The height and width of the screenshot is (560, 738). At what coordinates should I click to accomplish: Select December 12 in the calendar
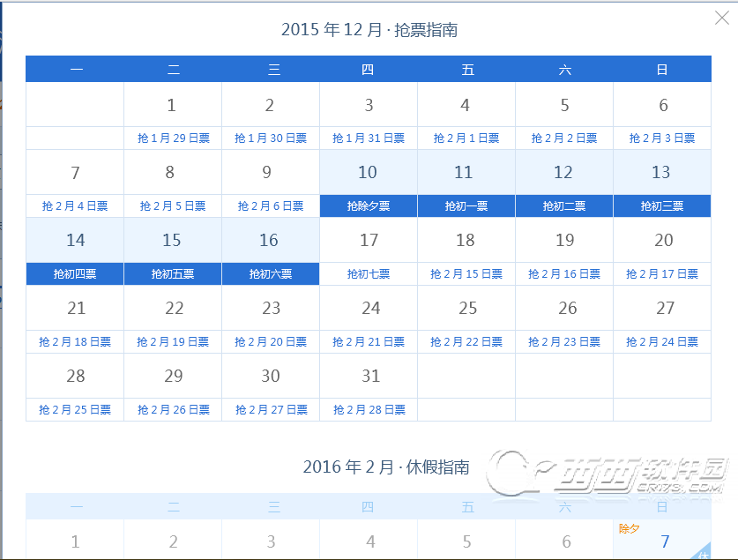pos(563,172)
